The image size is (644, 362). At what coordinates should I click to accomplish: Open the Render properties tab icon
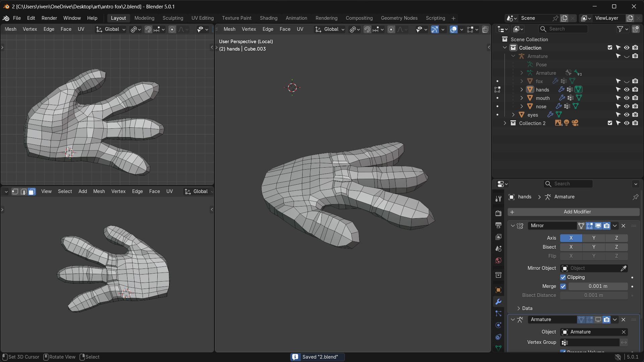[498, 213]
